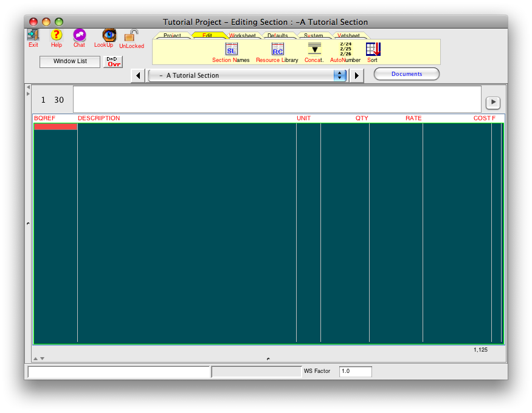Image resolution: width=532 pixels, height=413 pixels.
Task: Open the A Tutorial Section dropdown
Action: pyautogui.click(x=247, y=75)
